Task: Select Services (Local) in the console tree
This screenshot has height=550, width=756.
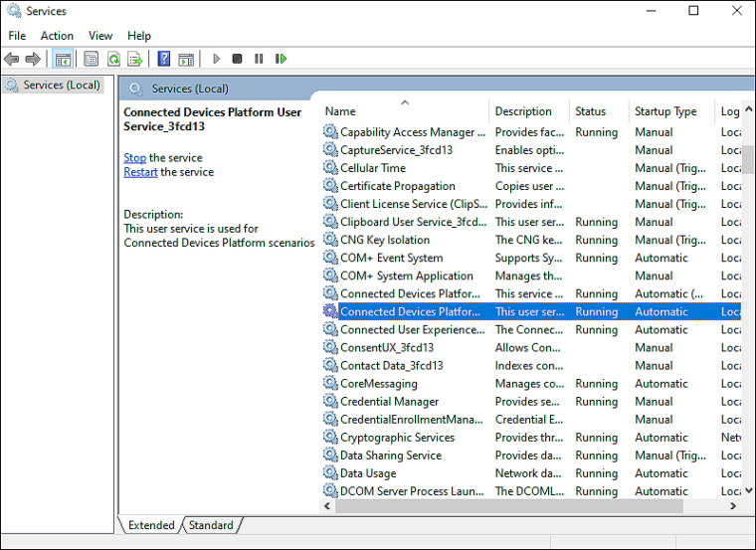Action: point(54,85)
